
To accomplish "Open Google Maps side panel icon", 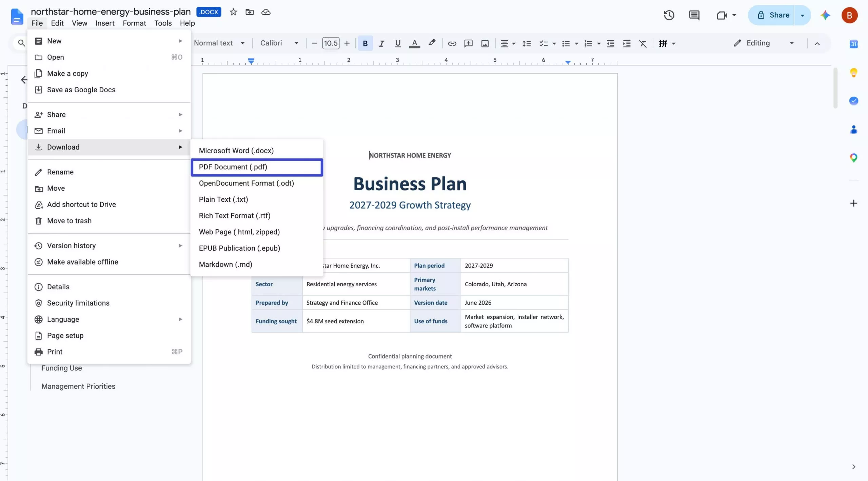I will click(853, 158).
